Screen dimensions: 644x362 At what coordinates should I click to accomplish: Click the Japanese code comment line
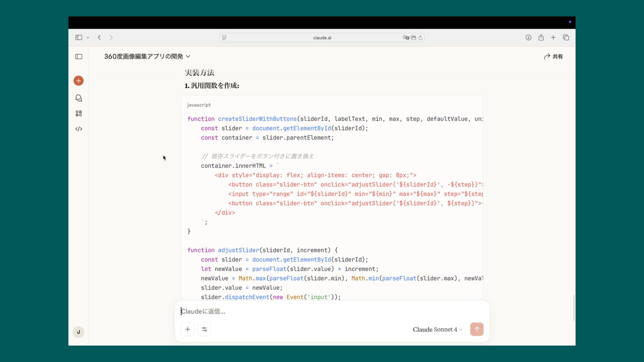257,156
